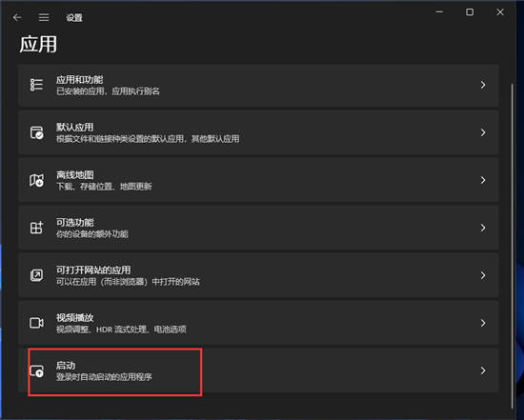Image resolution: width=524 pixels, height=420 pixels.
Task: Maximize the 设置 window
Action: [470, 12]
